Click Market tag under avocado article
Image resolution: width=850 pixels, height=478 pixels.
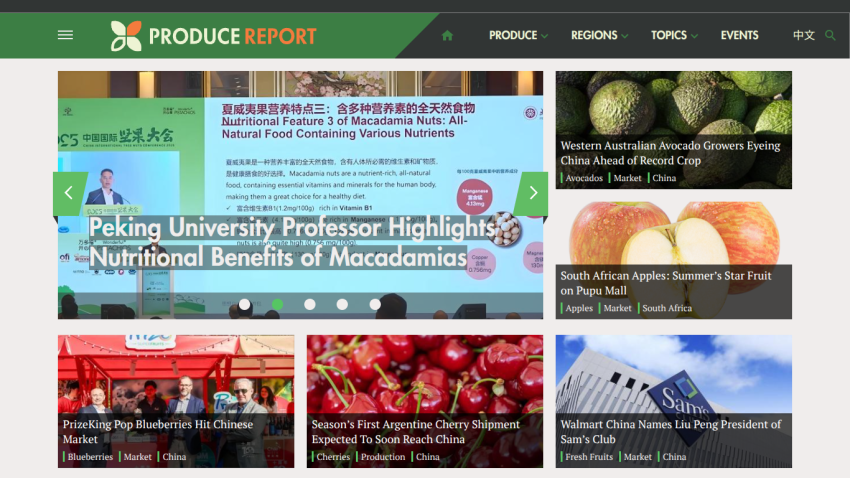tap(627, 178)
